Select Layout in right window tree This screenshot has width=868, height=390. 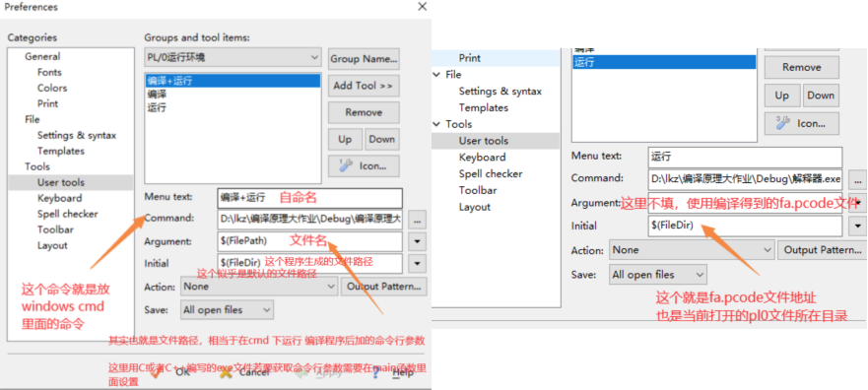point(475,207)
